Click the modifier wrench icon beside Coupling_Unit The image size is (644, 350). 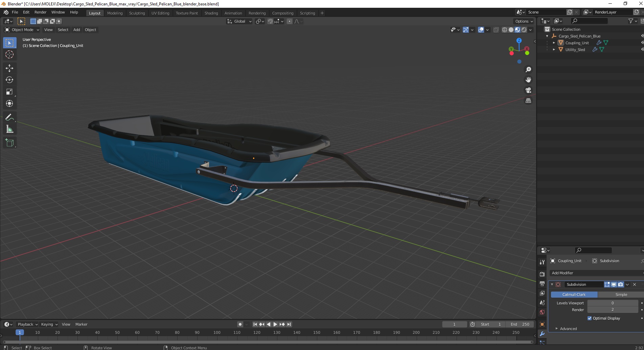pos(599,43)
